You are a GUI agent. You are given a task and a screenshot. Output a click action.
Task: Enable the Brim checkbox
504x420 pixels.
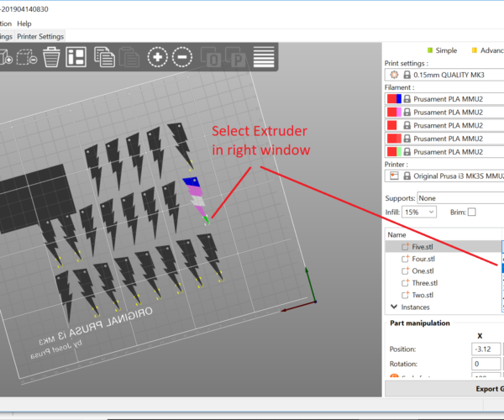pos(471,212)
